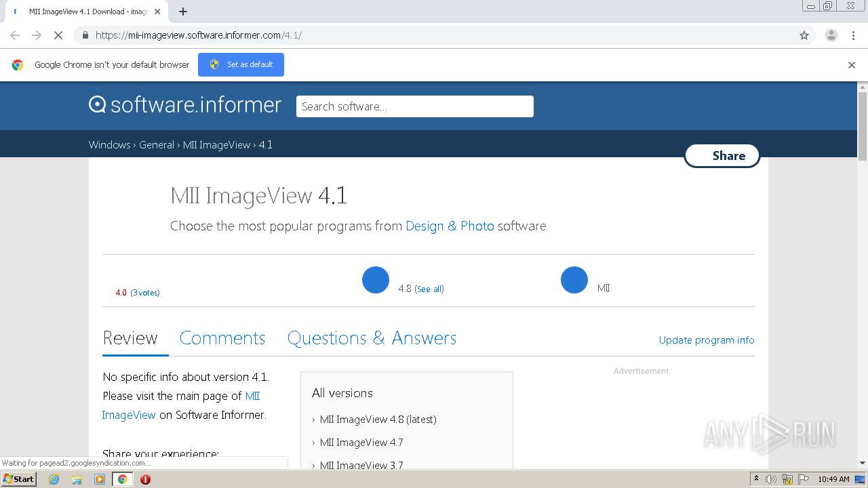The width and height of the screenshot is (868, 488).
Task: Open the 3 votes rating link
Action: click(145, 293)
